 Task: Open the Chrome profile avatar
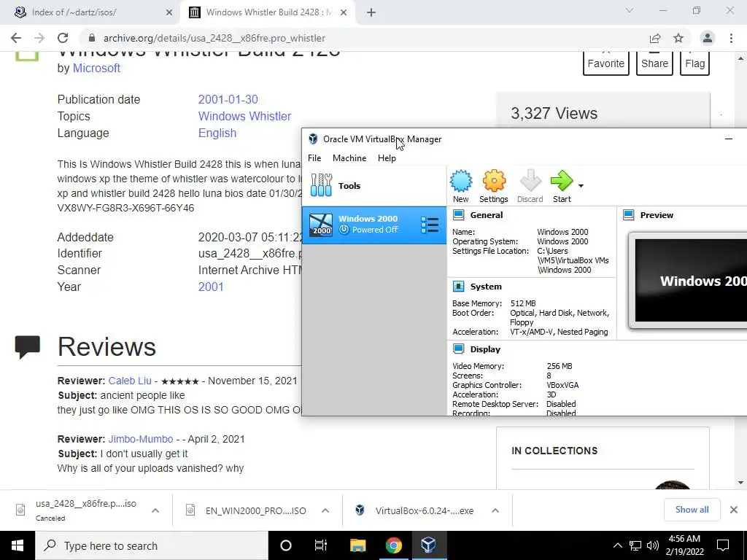point(708,38)
